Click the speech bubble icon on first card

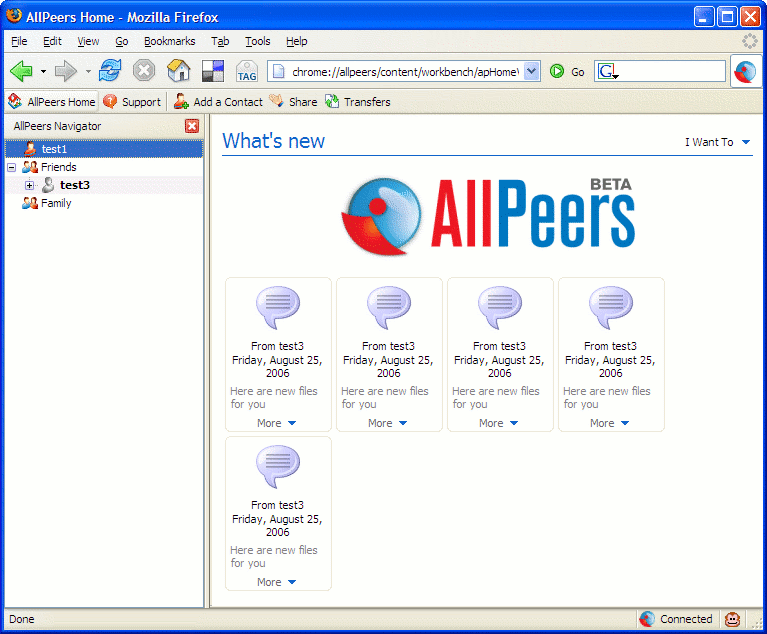pos(278,307)
